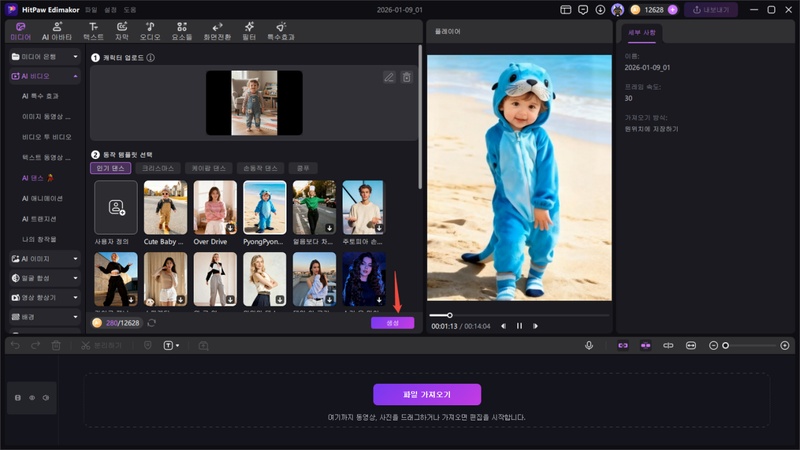Click the layout panel icon in title bar

click(x=565, y=10)
